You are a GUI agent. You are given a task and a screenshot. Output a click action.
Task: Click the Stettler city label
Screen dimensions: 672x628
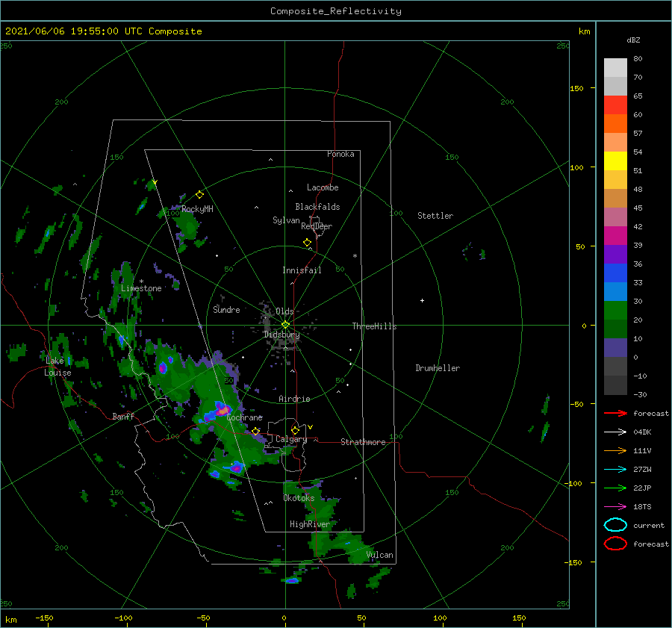point(435,216)
